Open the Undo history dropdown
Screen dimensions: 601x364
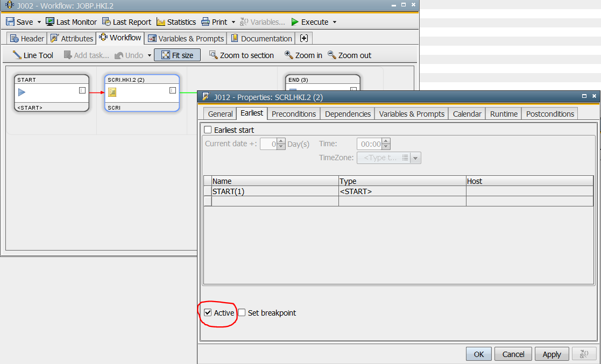149,55
